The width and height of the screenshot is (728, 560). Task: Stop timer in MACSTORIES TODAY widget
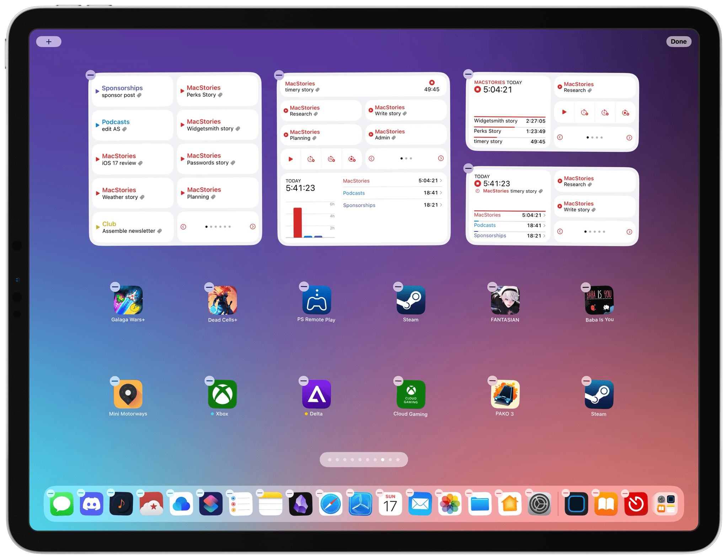(477, 90)
